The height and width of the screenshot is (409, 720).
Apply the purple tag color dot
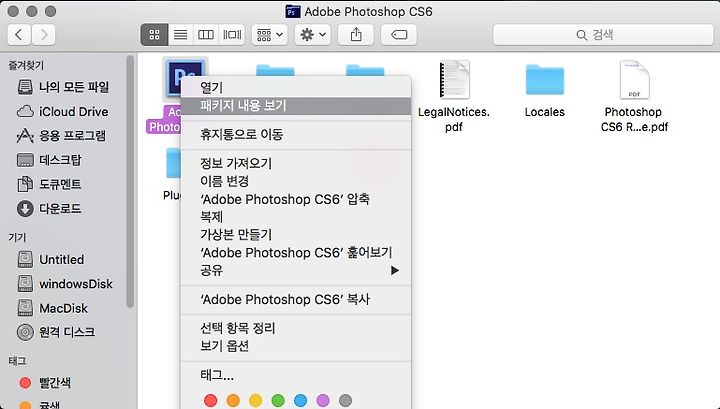[323, 400]
